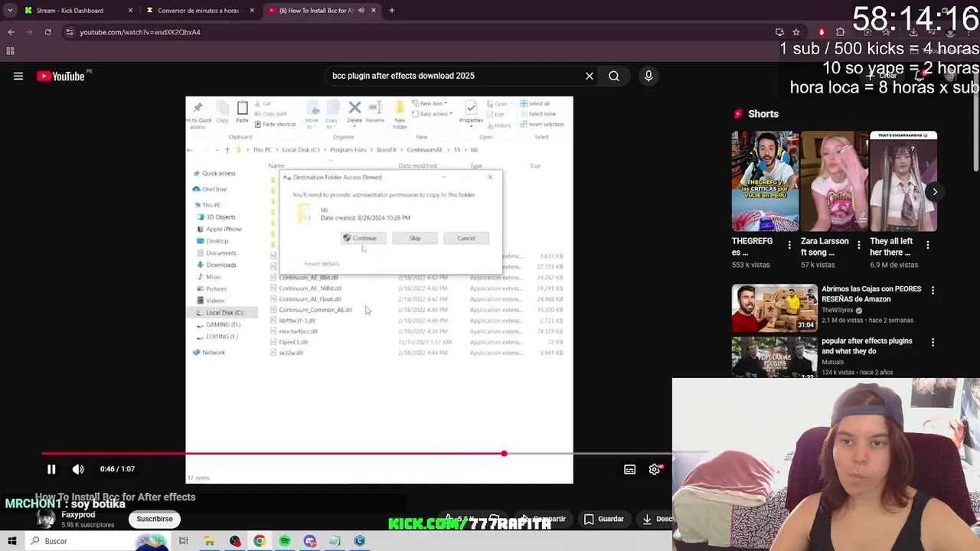Go back in Chrome

click(11, 32)
